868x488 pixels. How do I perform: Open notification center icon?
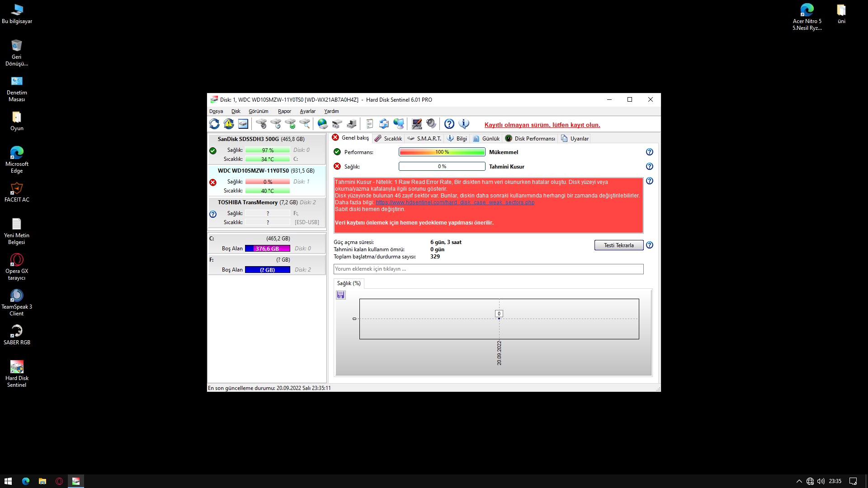point(853,481)
